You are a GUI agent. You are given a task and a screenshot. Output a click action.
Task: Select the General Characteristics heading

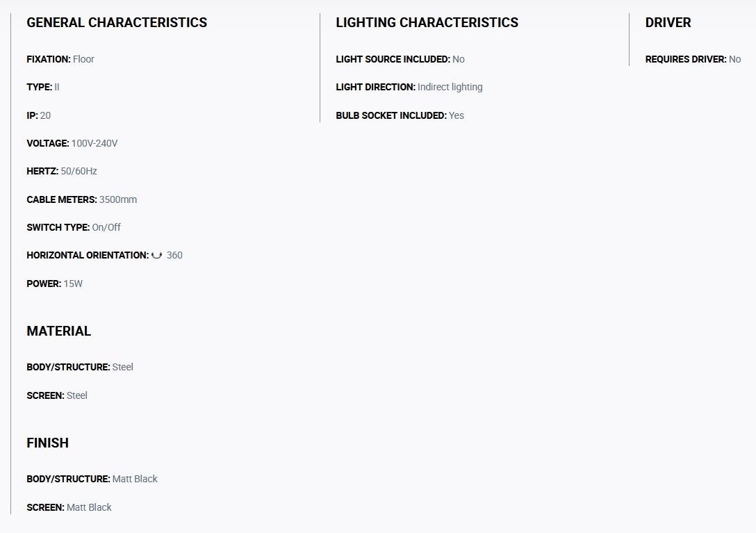(117, 23)
